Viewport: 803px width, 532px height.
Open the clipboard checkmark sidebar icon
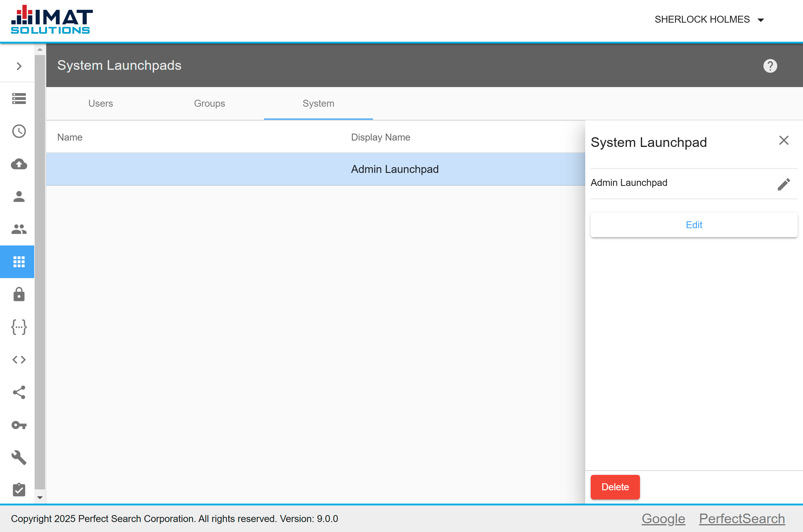[19, 490]
